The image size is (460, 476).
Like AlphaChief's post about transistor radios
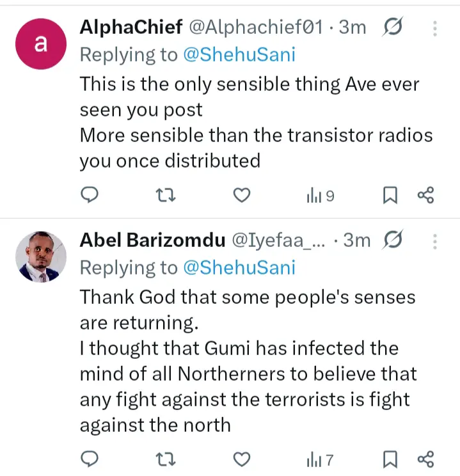[241, 195]
